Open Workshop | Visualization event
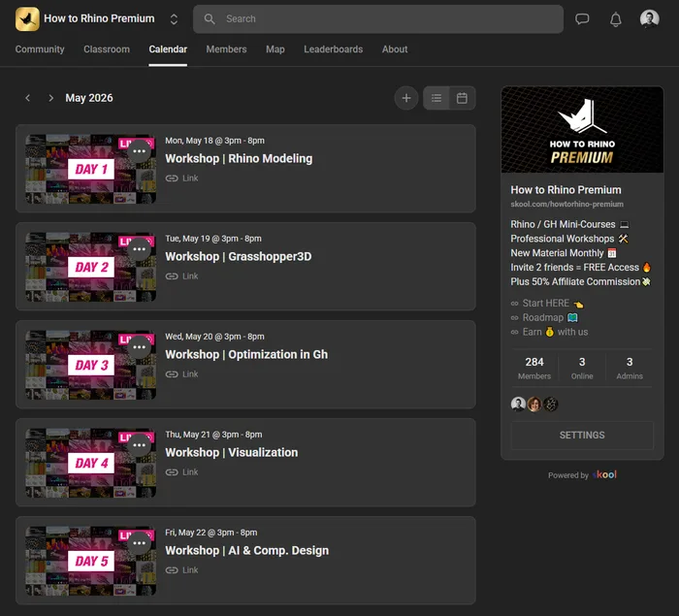 click(231, 452)
